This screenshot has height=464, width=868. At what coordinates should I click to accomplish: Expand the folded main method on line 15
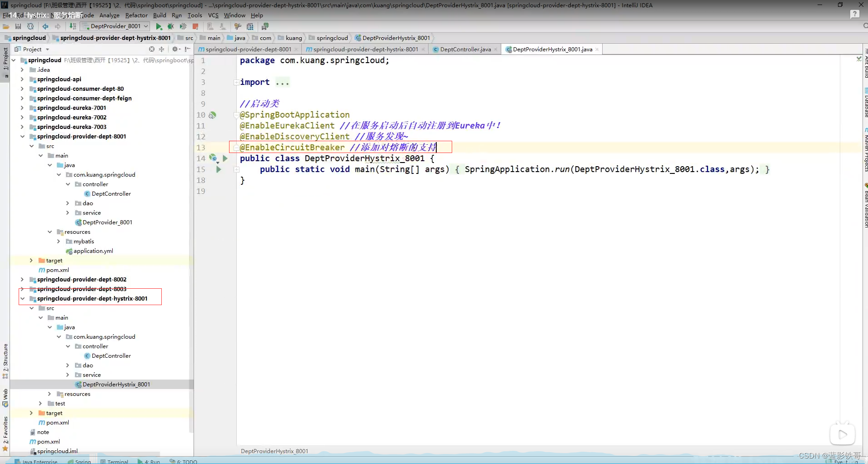236,169
